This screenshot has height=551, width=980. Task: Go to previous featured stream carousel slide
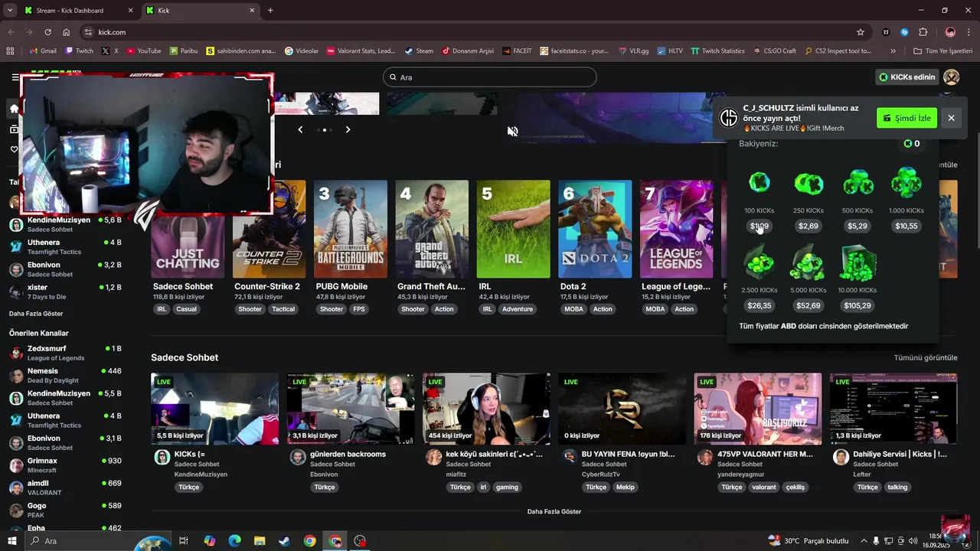pyautogui.click(x=300, y=129)
